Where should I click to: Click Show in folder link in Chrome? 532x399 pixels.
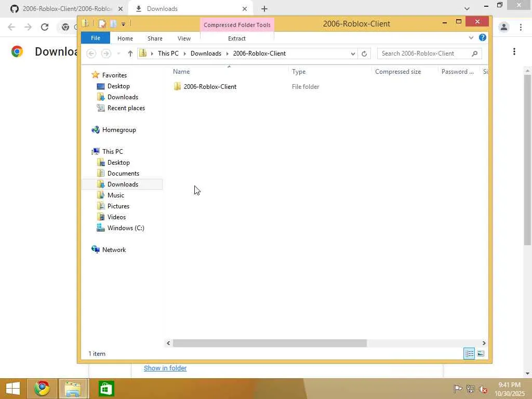(x=165, y=368)
